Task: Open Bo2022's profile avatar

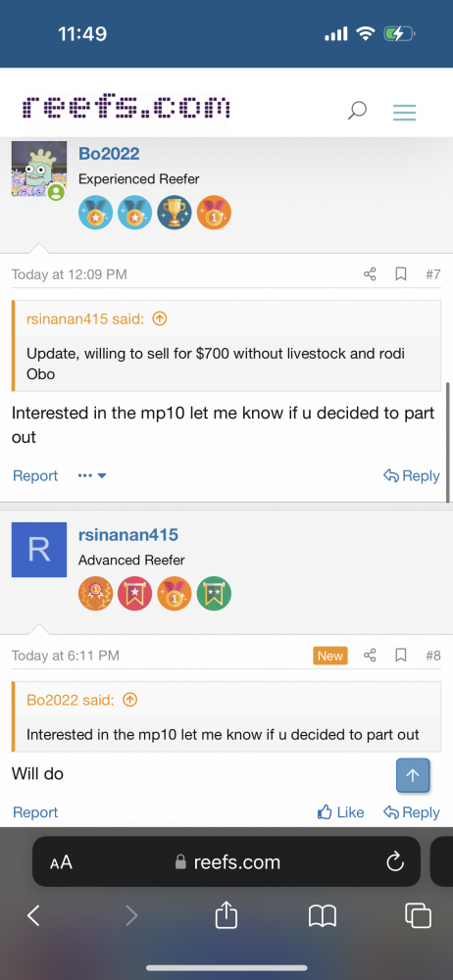Action: (39, 169)
